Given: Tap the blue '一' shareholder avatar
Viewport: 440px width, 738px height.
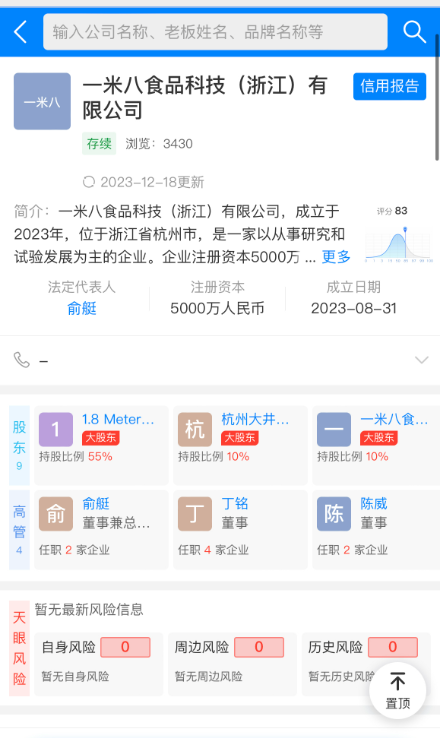Looking at the screenshot, I should pyautogui.click(x=334, y=429).
